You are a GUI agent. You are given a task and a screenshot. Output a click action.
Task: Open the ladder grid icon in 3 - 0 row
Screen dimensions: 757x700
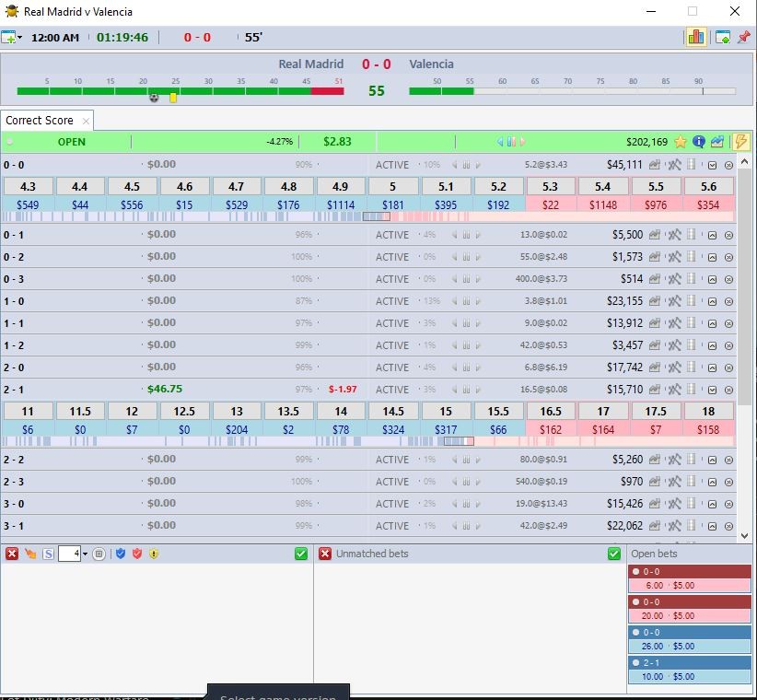point(692,504)
